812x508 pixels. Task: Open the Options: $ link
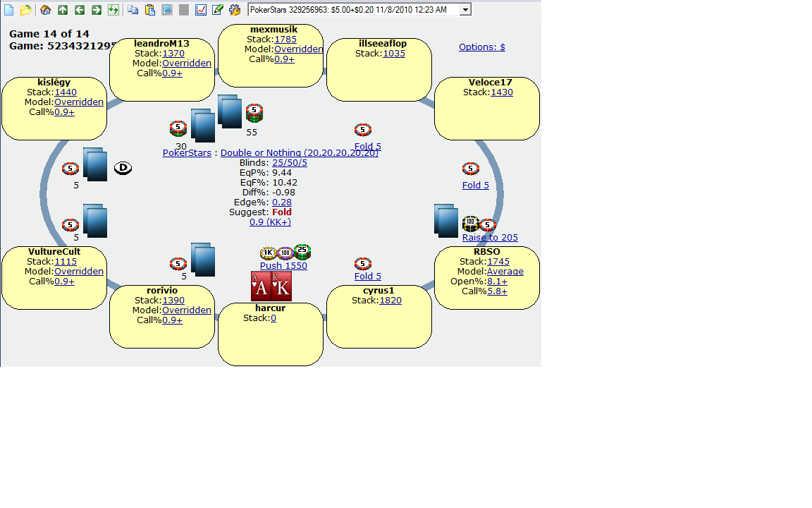[481, 47]
